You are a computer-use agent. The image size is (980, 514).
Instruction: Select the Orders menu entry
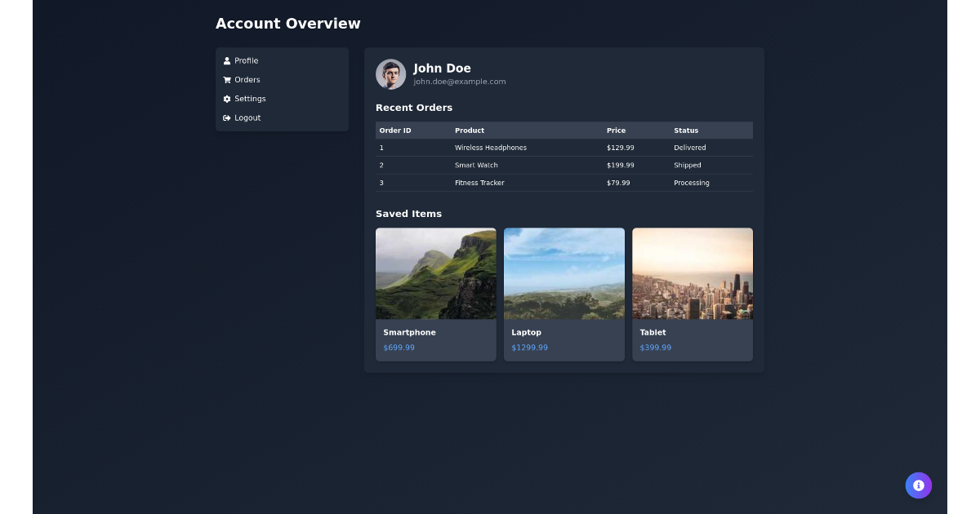point(247,79)
